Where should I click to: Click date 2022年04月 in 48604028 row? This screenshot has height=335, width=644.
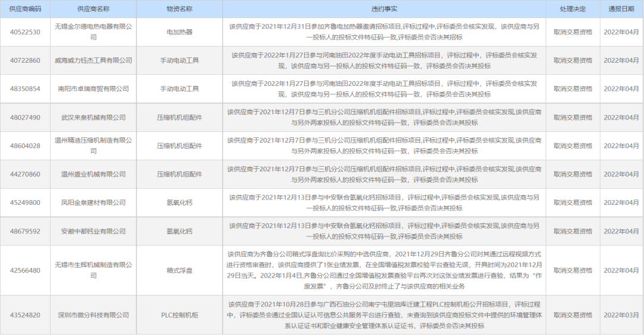(x=621, y=146)
